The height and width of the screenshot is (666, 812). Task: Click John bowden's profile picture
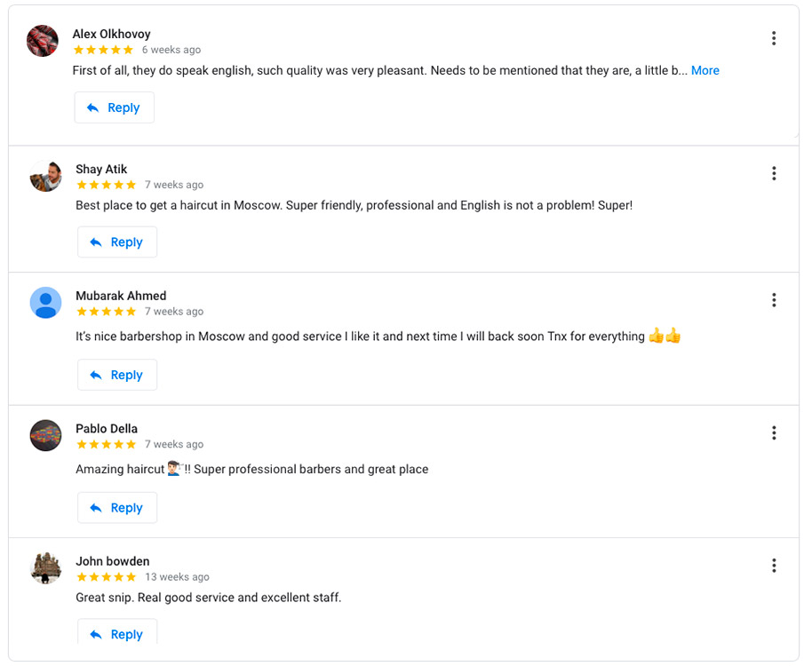tap(45, 568)
